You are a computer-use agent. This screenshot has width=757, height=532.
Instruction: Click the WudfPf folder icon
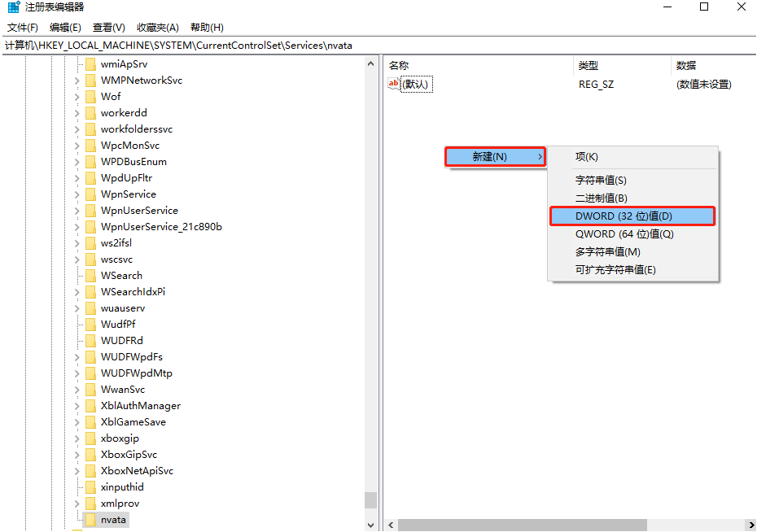[90, 324]
